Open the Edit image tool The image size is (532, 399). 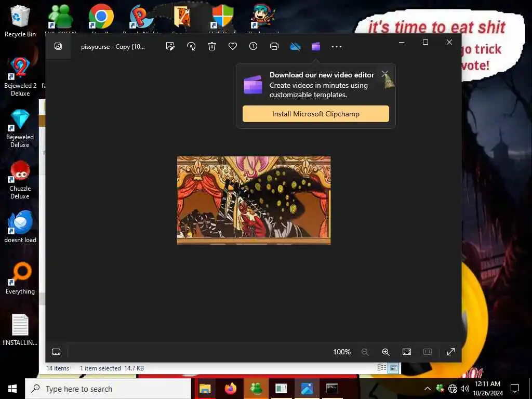pos(170,46)
